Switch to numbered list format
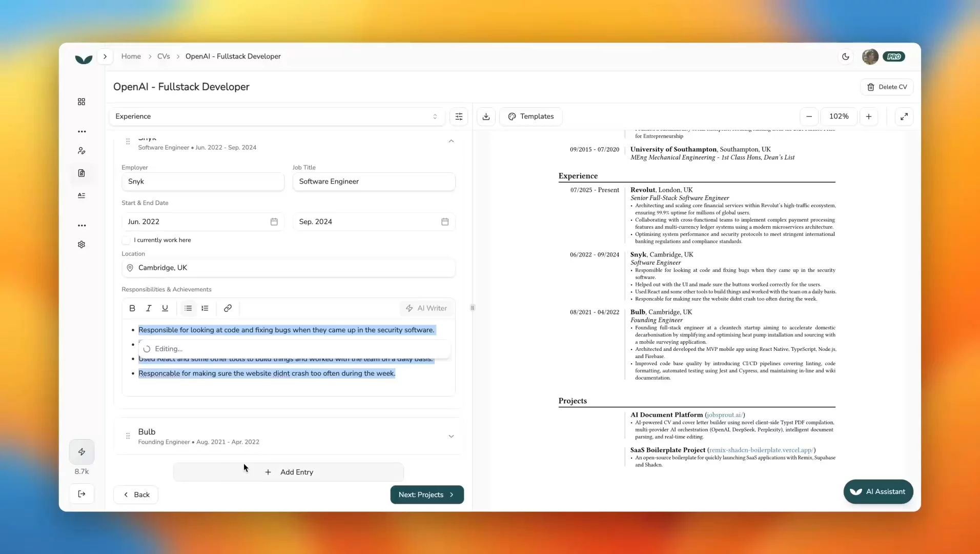 pyautogui.click(x=205, y=308)
